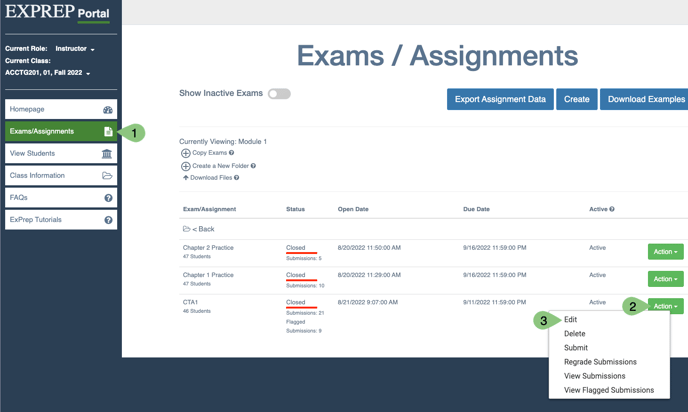Viewport: 688px width, 412px height.
Task: Click the Download Examples button
Action: pyautogui.click(x=644, y=99)
